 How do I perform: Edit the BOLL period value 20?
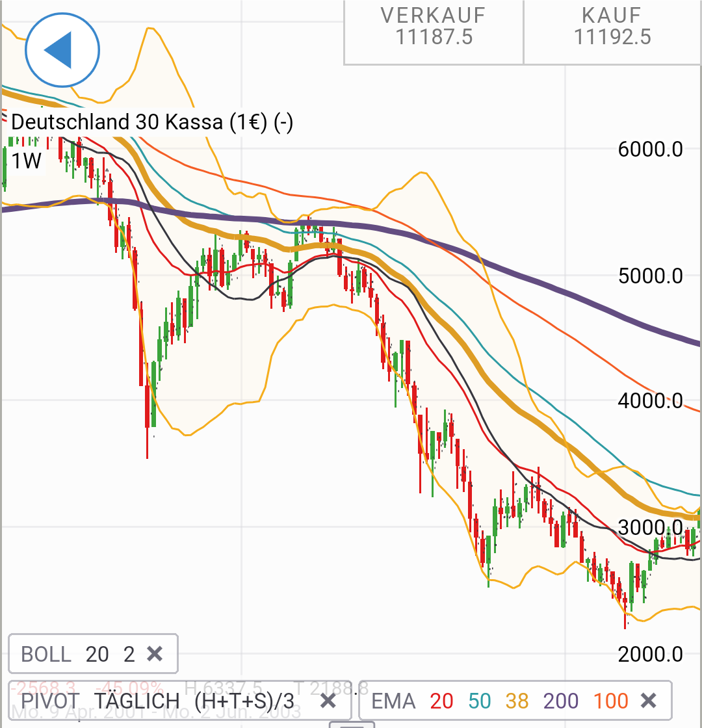point(97,653)
